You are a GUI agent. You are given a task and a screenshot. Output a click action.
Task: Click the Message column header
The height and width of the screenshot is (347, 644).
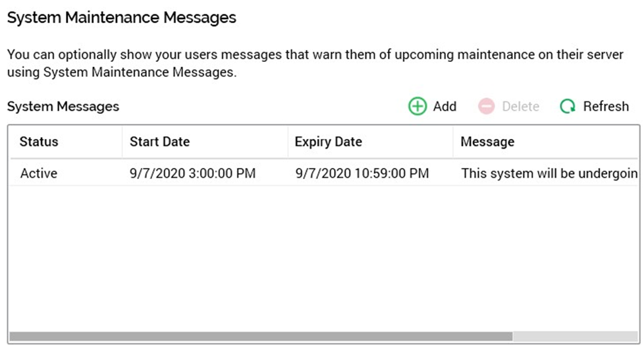pyautogui.click(x=487, y=142)
